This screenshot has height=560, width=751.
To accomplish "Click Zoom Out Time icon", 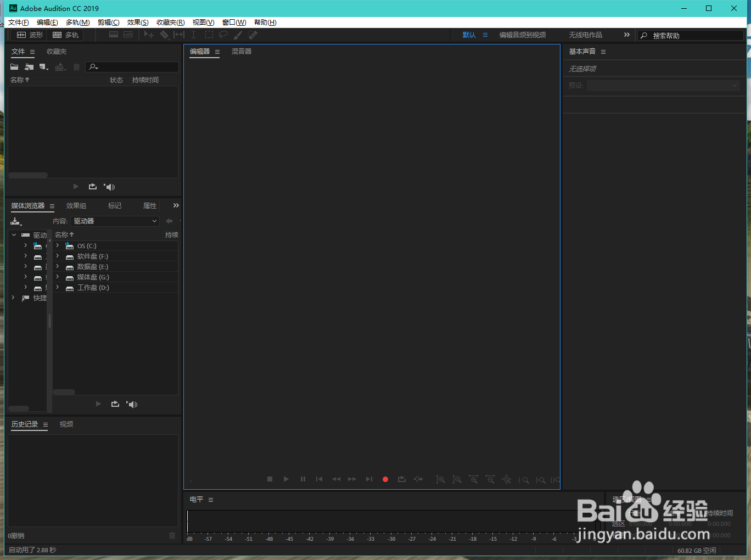I will tap(490, 480).
